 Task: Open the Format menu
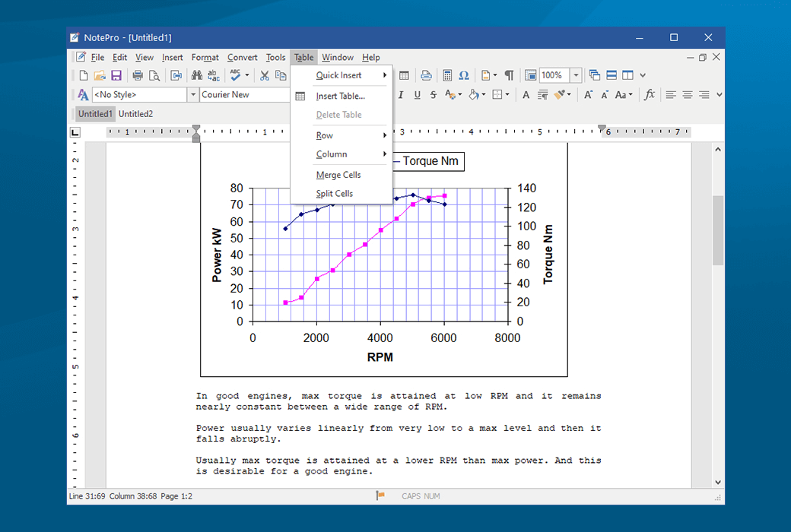[x=205, y=58]
